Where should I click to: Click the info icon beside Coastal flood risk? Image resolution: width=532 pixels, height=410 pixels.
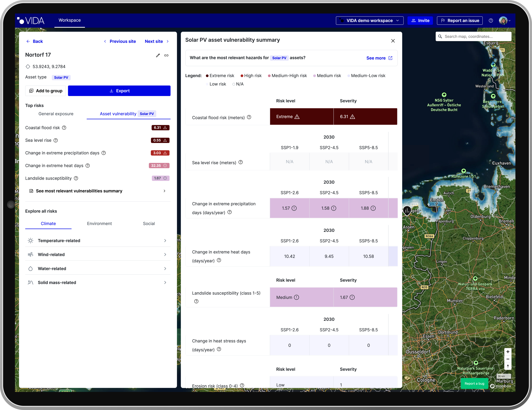(x=64, y=128)
